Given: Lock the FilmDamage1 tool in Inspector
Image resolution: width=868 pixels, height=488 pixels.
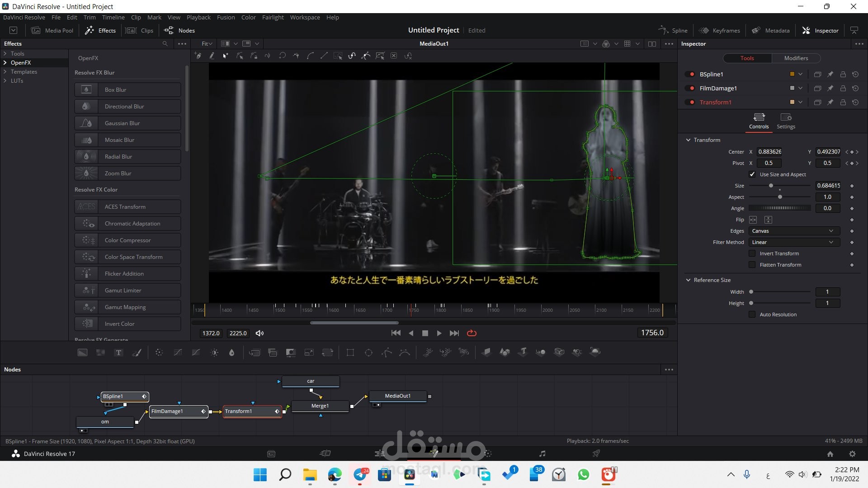Looking at the screenshot, I should pos(843,88).
